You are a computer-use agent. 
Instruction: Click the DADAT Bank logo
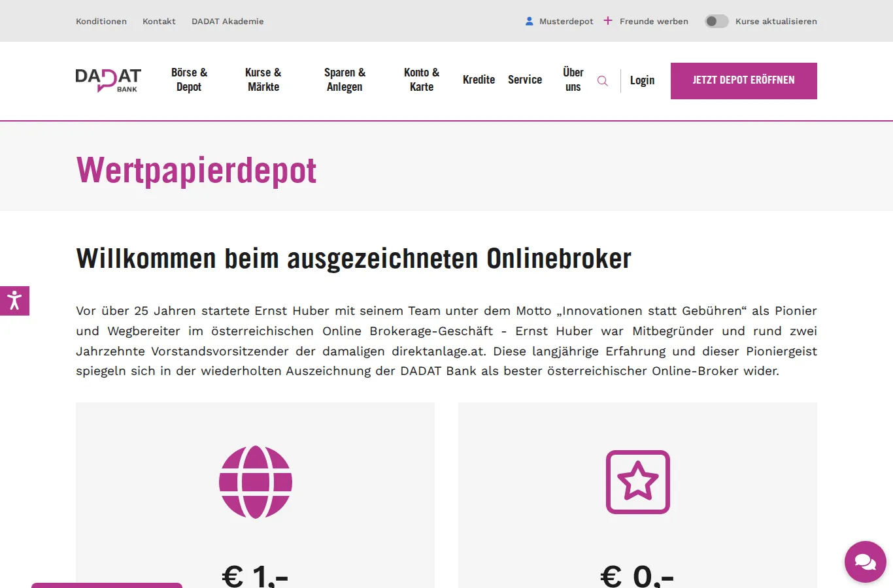(109, 80)
